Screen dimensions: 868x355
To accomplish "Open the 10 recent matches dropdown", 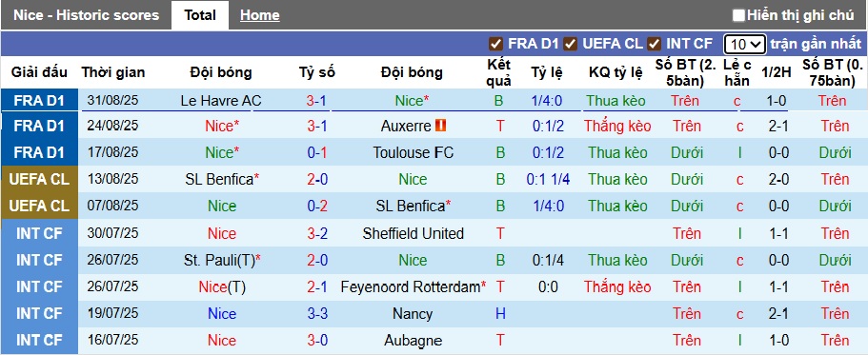I will click(744, 44).
